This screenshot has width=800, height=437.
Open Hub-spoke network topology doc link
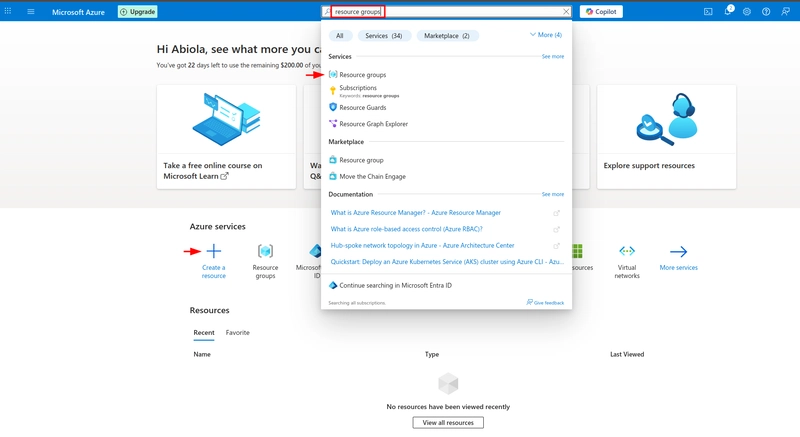pyautogui.click(x=422, y=245)
